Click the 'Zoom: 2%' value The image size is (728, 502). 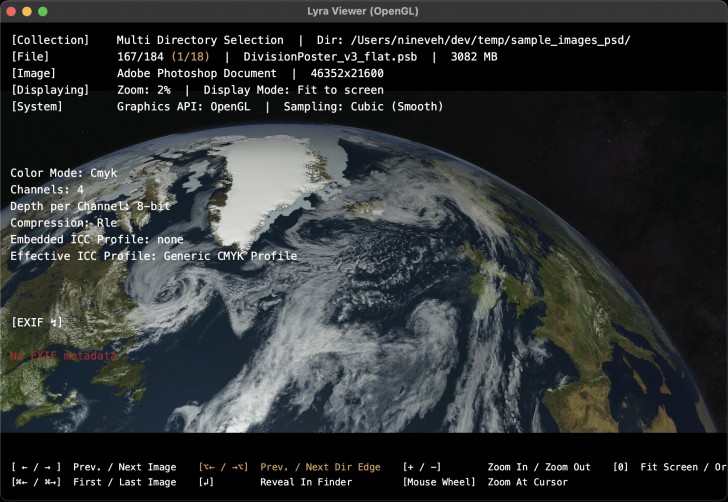pos(143,90)
